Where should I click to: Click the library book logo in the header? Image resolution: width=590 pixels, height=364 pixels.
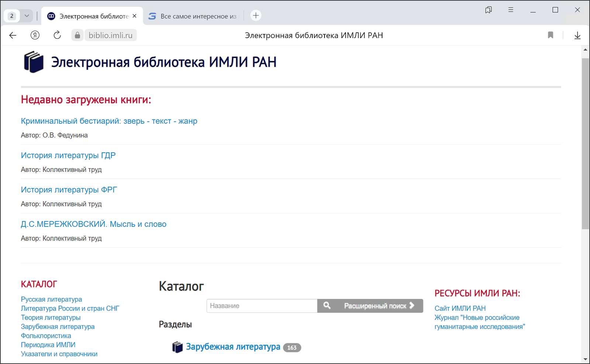[34, 62]
